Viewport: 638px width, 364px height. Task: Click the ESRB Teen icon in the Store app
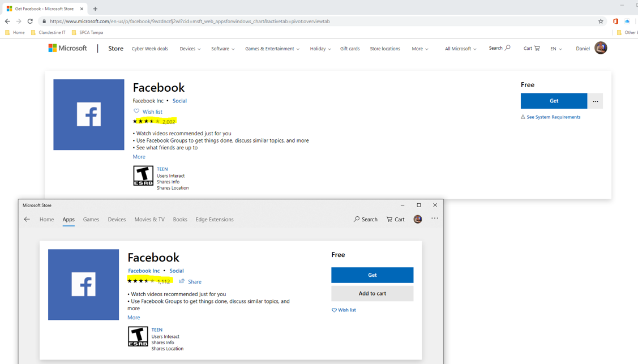138,336
